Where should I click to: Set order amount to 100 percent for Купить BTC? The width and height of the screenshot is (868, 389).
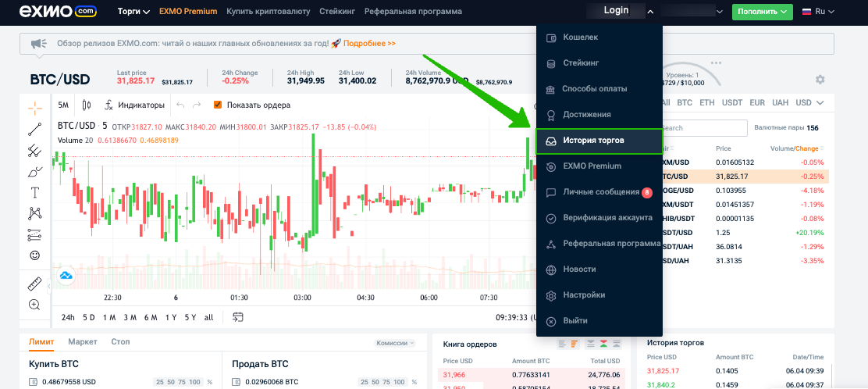point(194,382)
